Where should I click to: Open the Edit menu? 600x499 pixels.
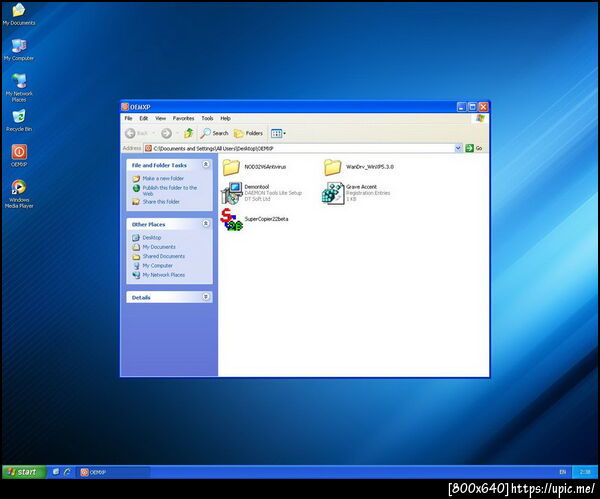coord(143,118)
